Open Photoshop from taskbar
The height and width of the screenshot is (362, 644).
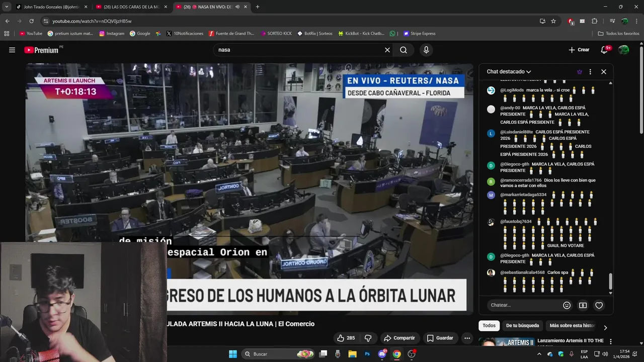point(367,354)
